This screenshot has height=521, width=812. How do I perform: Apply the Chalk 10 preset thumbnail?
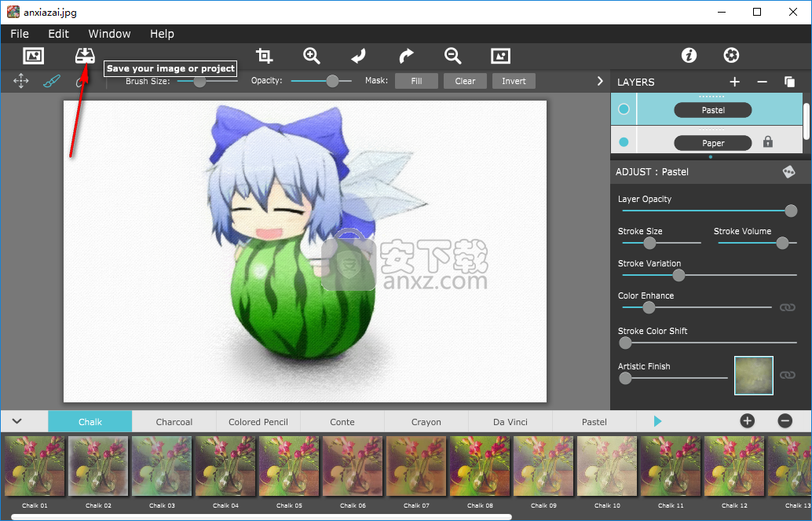click(607, 465)
